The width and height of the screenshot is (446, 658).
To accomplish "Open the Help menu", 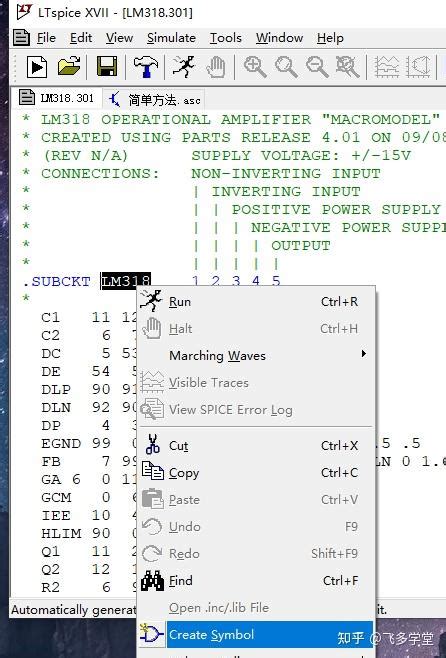I will coord(330,38).
